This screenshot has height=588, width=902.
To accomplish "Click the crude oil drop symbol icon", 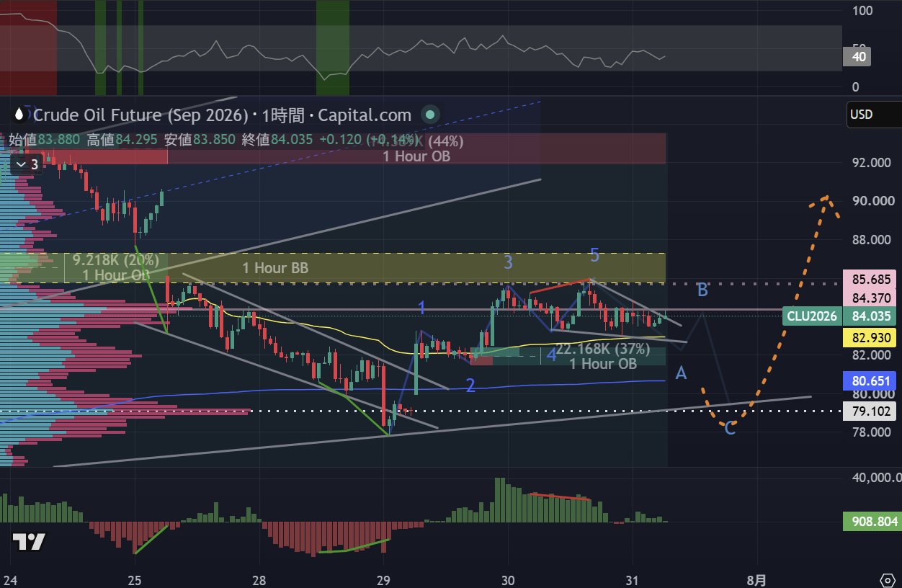I will click(x=21, y=115).
